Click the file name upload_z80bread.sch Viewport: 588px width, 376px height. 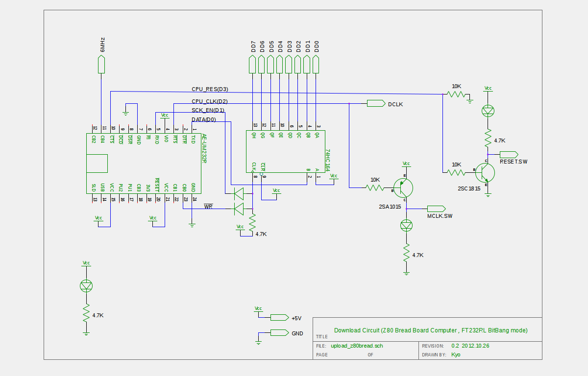click(x=357, y=346)
